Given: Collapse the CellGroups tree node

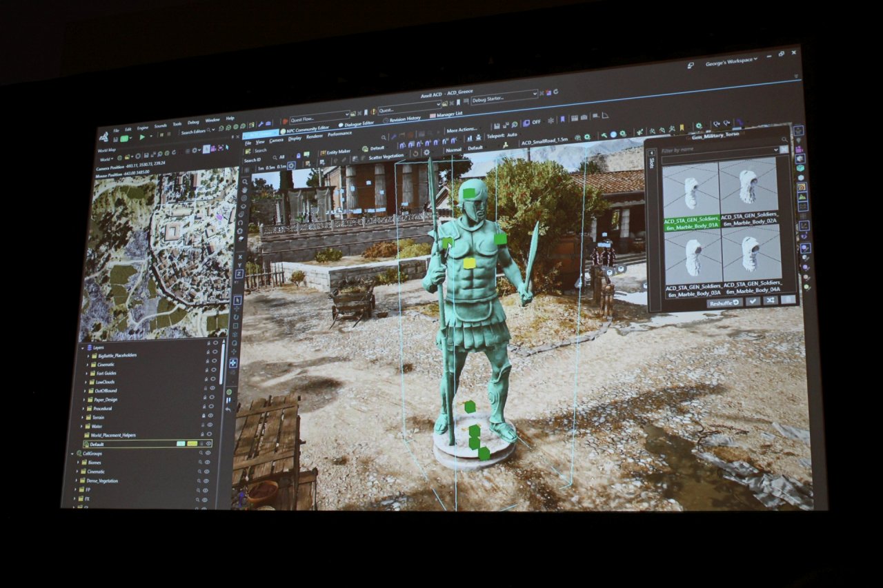Looking at the screenshot, I should coord(72,454).
